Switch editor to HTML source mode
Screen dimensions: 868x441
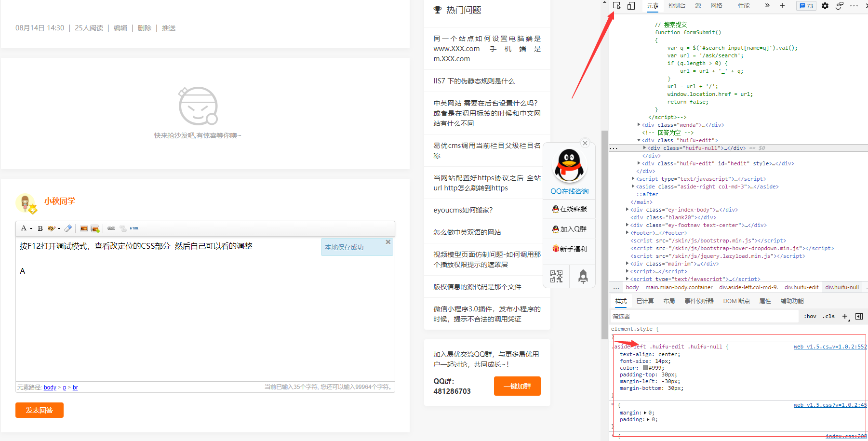point(134,228)
